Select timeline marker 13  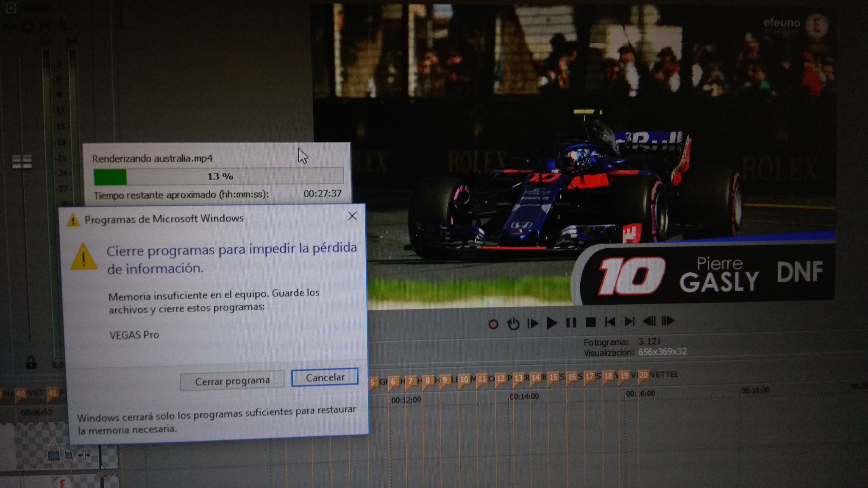click(x=519, y=378)
